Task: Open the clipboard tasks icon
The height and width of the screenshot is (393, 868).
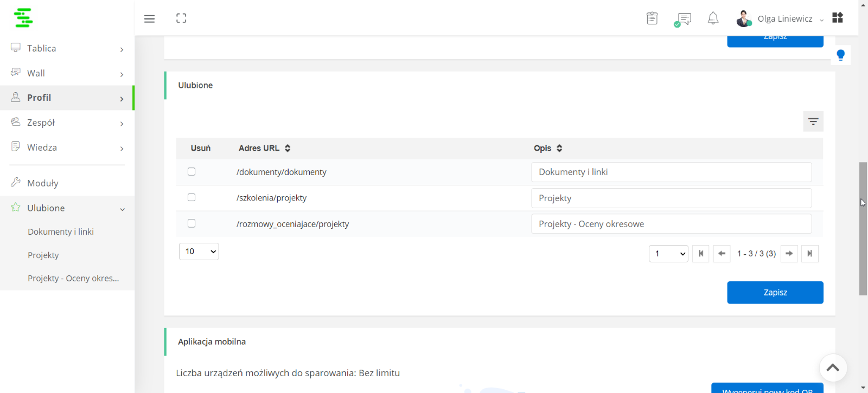Action: coord(652,18)
